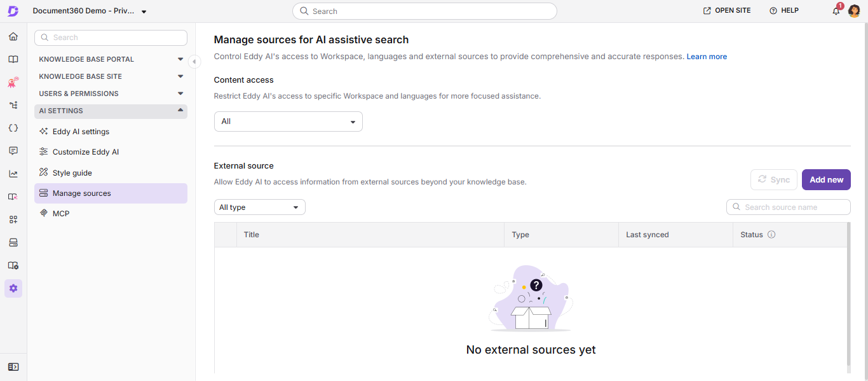Open the Analytics chart icon
This screenshot has width=868, height=381.
click(13, 174)
